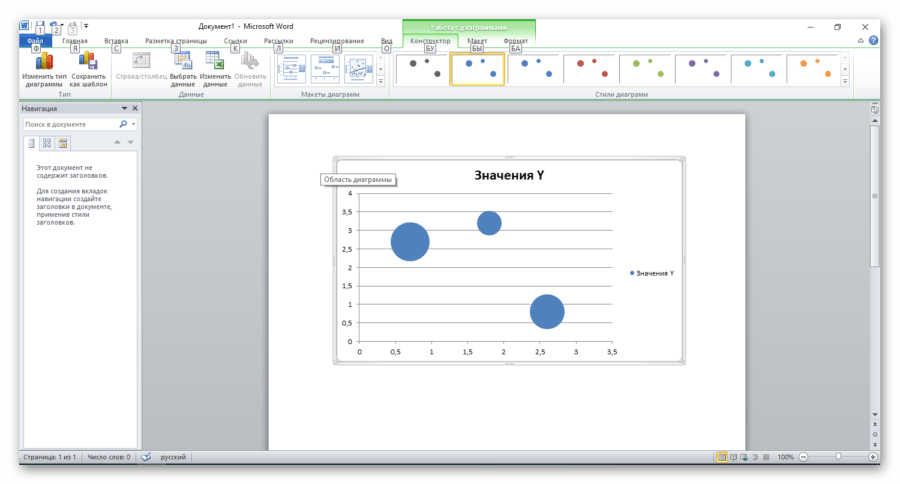Screen dimensions: 900x484
Task: Click the Change Chart Type icon
Action: [x=43, y=64]
